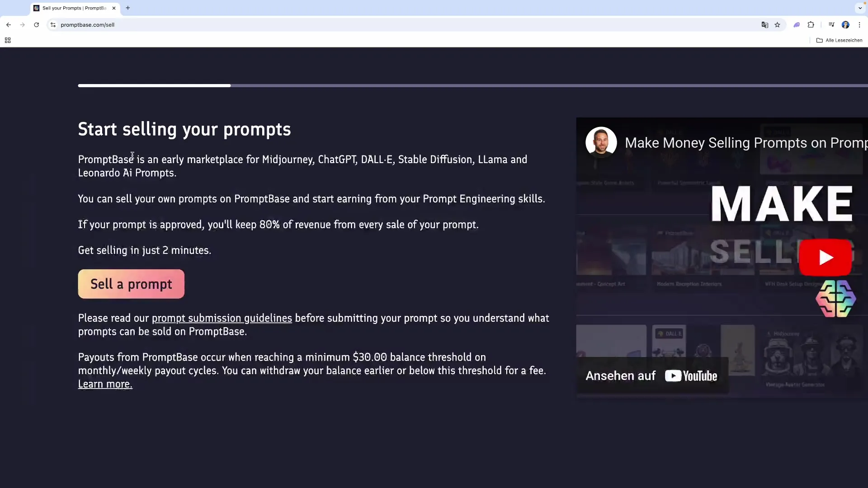Open a new tab
The width and height of the screenshot is (868, 488).
tap(128, 8)
